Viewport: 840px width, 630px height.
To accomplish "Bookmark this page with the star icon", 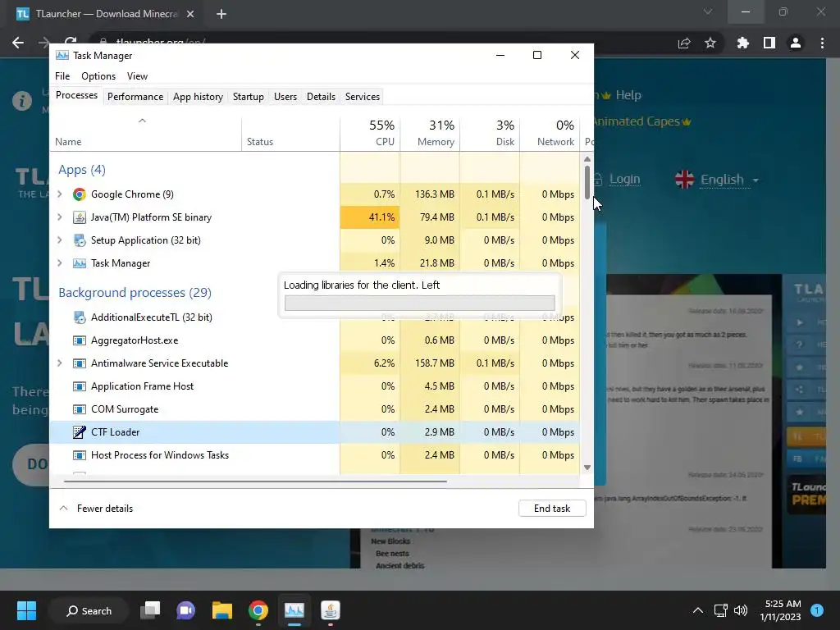I will 710,43.
